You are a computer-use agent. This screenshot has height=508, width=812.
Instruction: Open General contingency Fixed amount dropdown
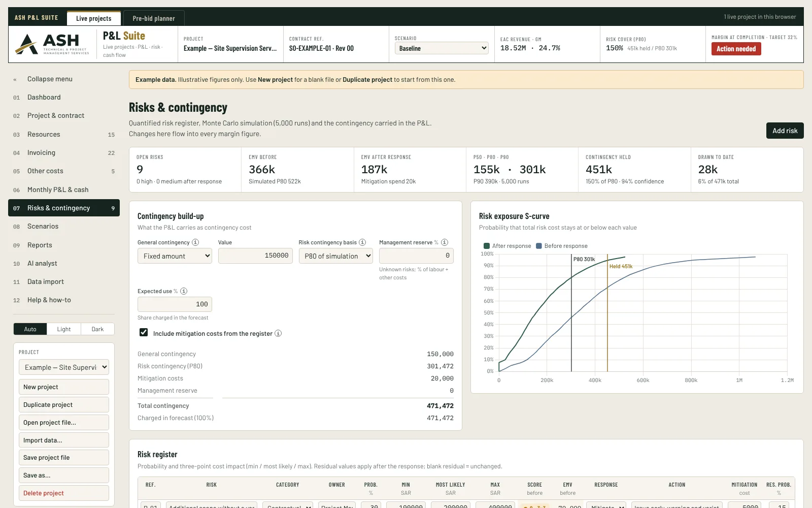175,256
